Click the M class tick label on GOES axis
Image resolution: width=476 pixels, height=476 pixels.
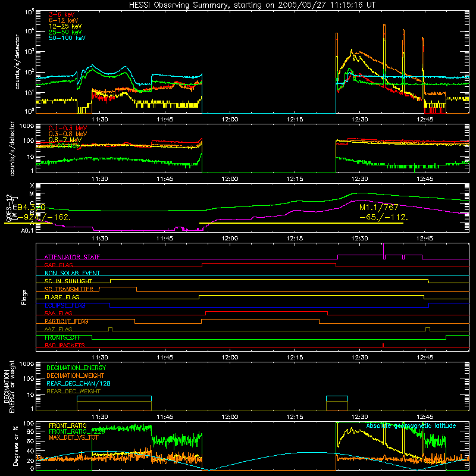32,194
